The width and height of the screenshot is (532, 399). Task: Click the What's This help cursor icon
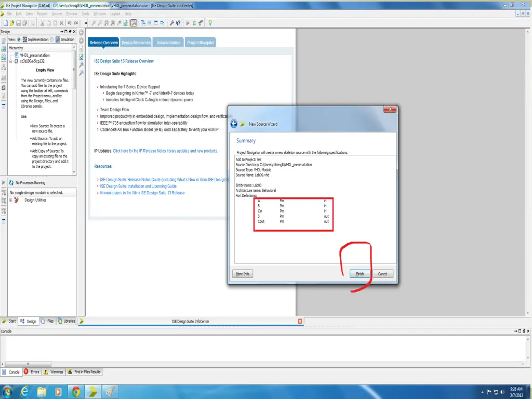(178, 23)
